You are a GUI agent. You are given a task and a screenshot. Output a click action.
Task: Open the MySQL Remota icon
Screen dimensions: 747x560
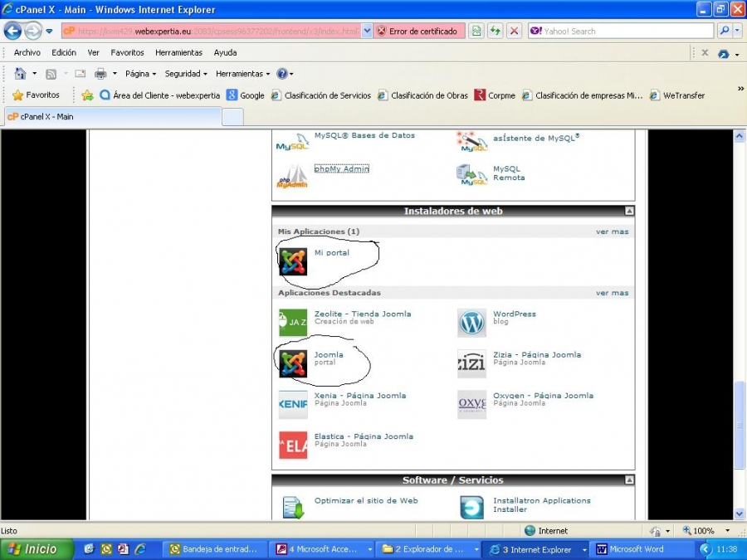[471, 175]
